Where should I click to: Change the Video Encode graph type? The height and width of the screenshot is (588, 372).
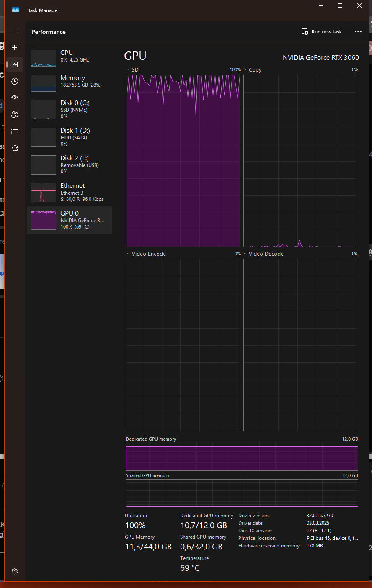click(128, 254)
